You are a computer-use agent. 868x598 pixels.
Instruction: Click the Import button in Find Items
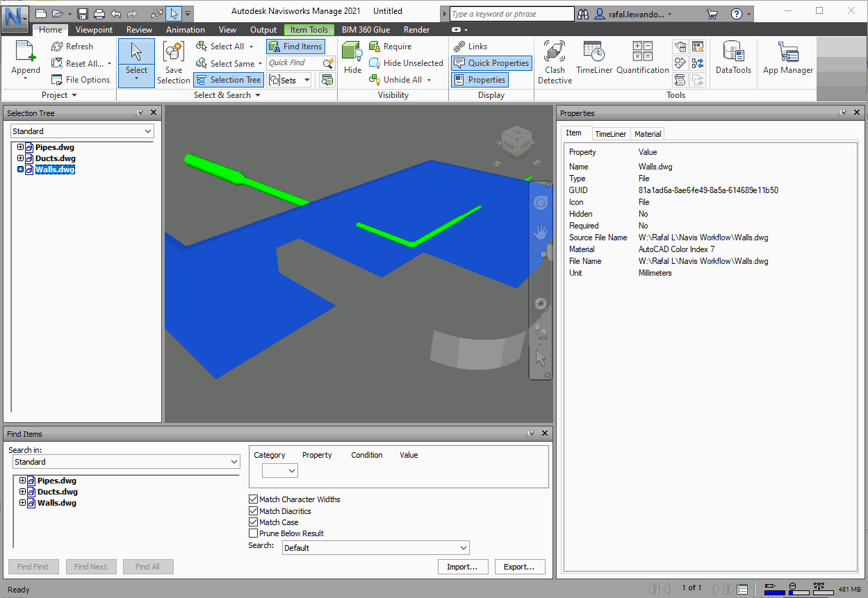[463, 566]
